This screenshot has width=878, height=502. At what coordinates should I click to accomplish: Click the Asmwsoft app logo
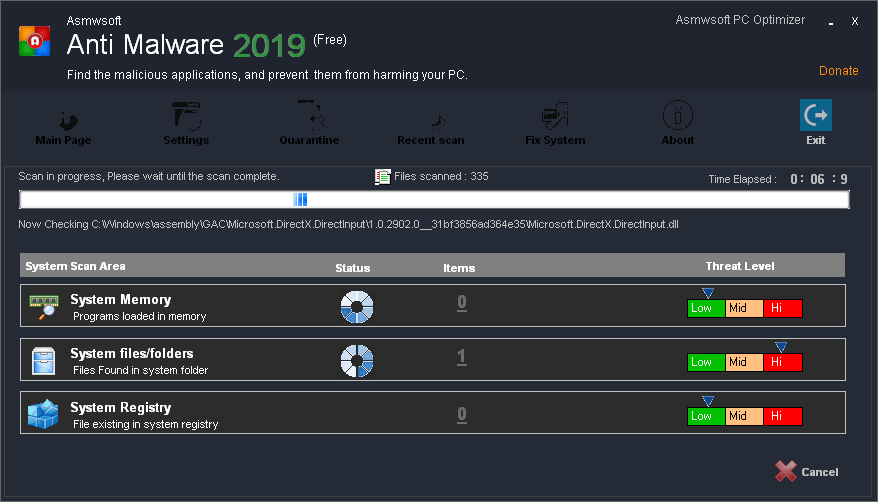pos(35,41)
